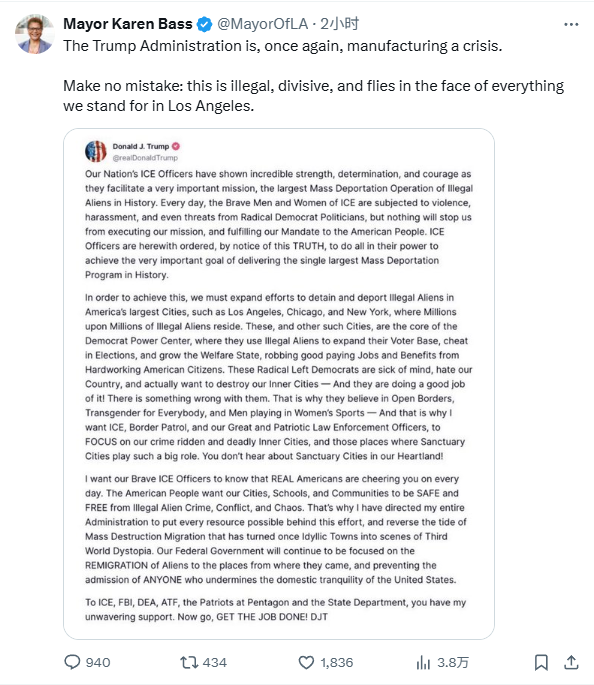Open the three-dot more options menu
Viewport: 594px width, 685px height.
(571, 24)
